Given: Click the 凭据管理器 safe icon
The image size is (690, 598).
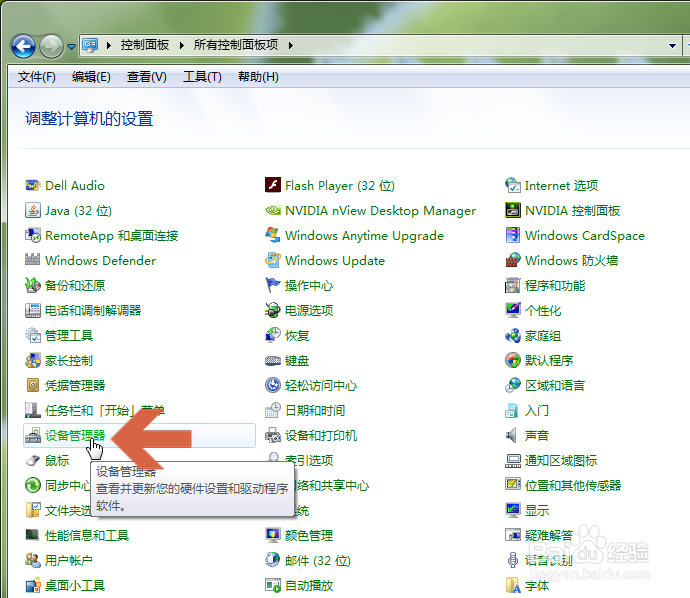Looking at the screenshot, I should coord(33,385).
